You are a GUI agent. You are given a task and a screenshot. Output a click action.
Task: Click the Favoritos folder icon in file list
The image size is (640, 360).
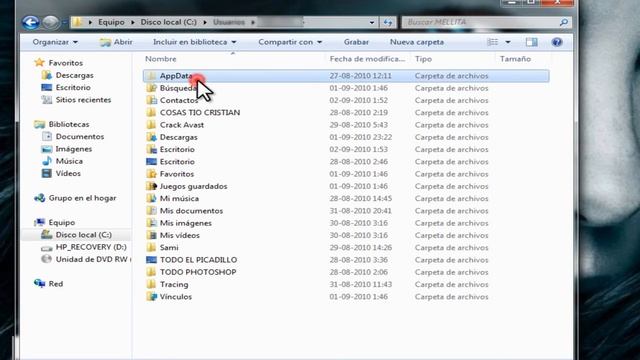(x=151, y=174)
